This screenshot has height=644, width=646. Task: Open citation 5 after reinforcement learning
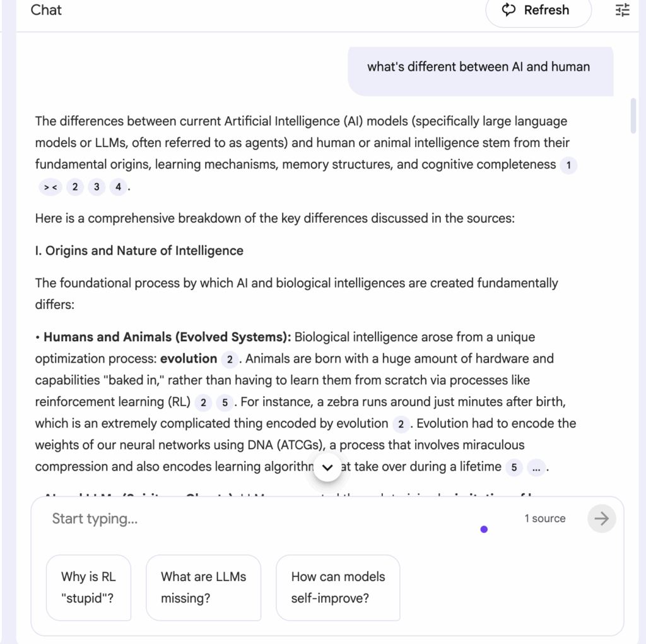point(225,402)
